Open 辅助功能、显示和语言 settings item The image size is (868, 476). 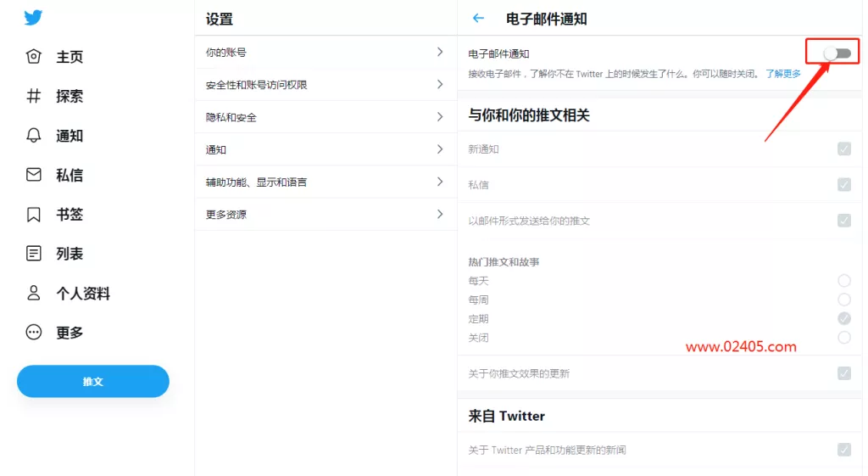(x=325, y=182)
